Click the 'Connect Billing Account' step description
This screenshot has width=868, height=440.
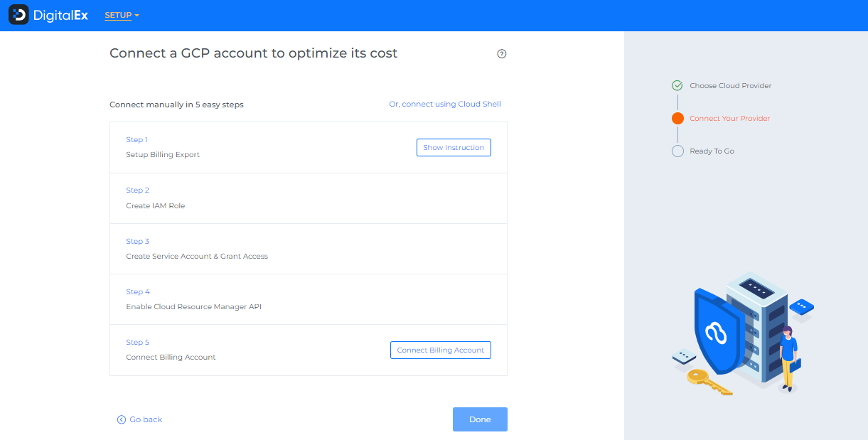(x=171, y=358)
